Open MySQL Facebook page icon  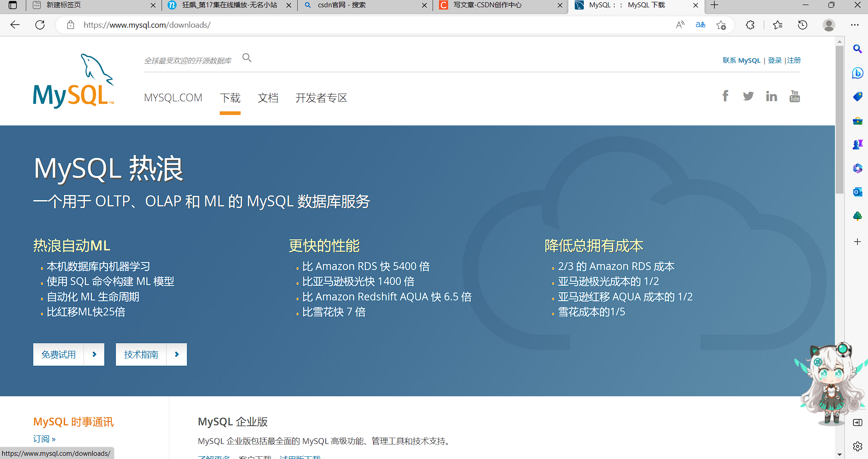pyautogui.click(x=725, y=96)
